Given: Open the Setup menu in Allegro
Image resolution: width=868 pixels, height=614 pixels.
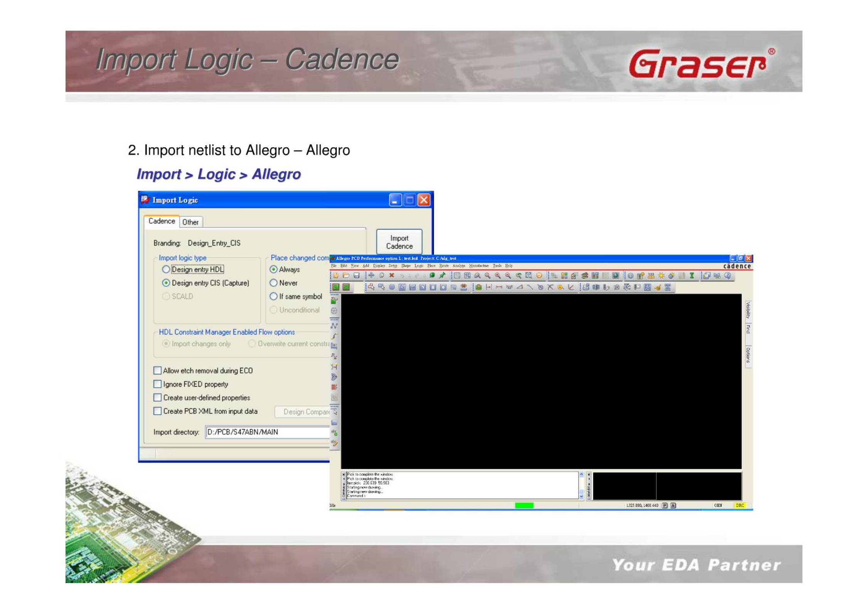Looking at the screenshot, I should click(393, 266).
